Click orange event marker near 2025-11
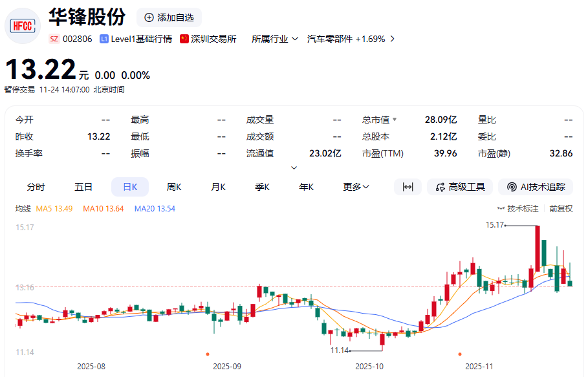This screenshot has width=588, height=377. pyautogui.click(x=460, y=354)
